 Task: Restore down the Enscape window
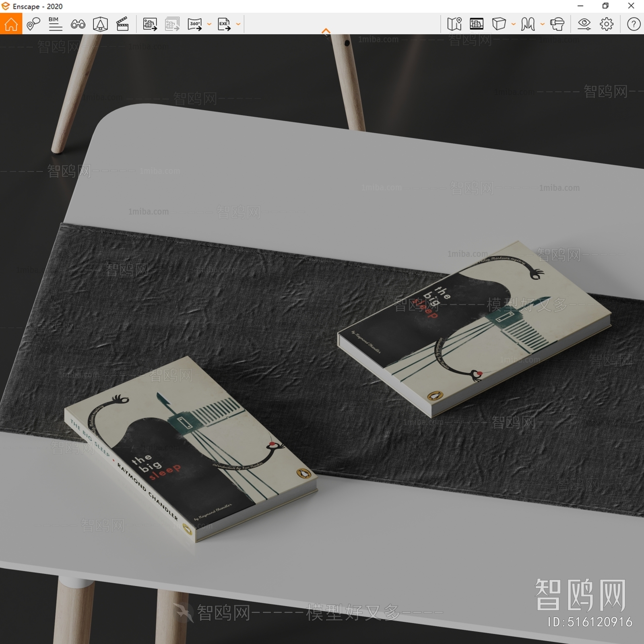[605, 6]
